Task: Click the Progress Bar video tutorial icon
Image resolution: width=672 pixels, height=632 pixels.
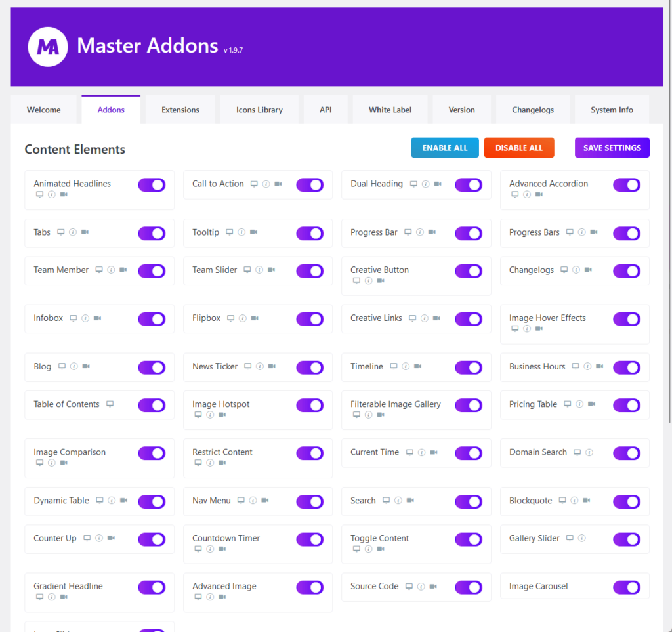Action: (432, 232)
